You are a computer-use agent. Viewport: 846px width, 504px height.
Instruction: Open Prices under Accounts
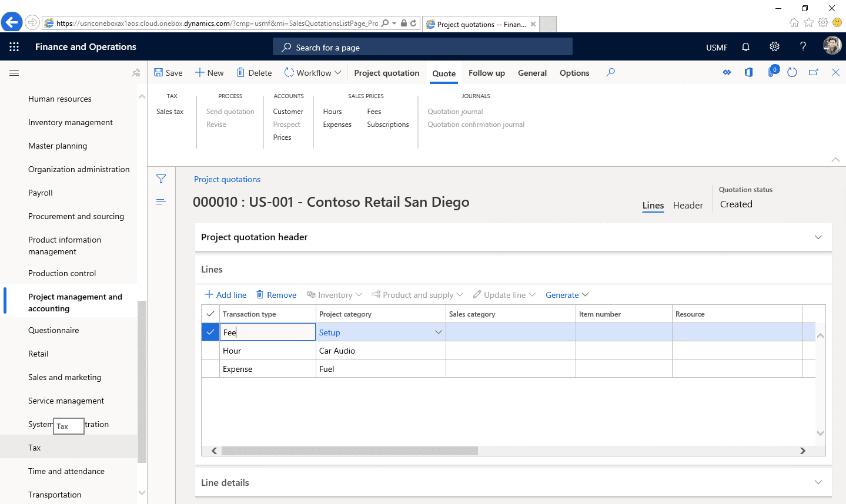(x=282, y=137)
